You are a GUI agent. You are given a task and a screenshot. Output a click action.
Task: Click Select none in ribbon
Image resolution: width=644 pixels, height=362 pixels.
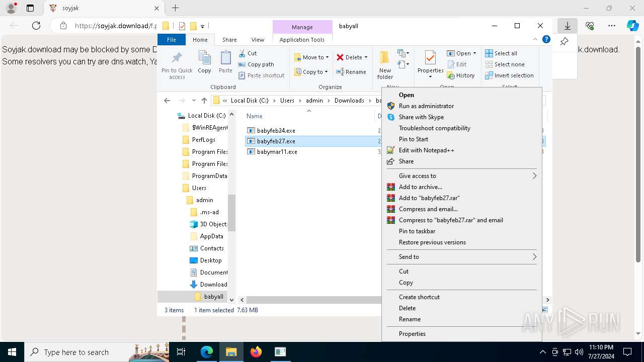[x=505, y=64]
